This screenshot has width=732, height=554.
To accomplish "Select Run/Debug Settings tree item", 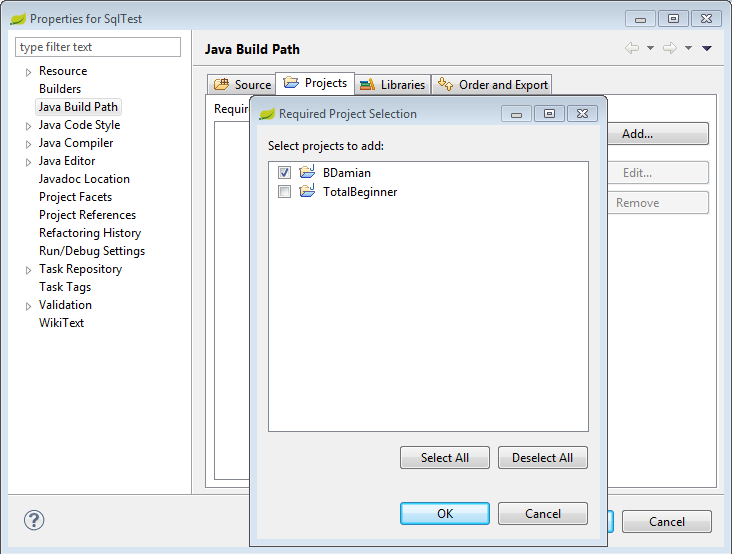I will pos(92,251).
